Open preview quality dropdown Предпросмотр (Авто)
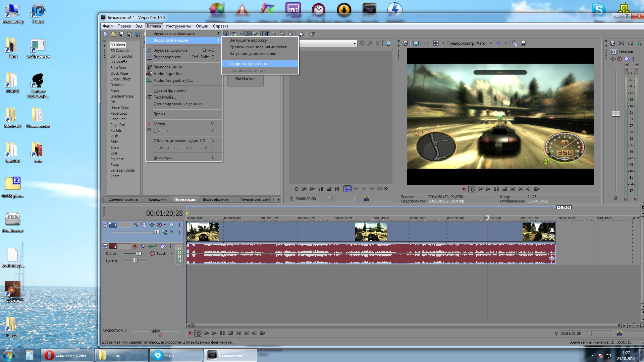644x362 pixels. (469, 43)
